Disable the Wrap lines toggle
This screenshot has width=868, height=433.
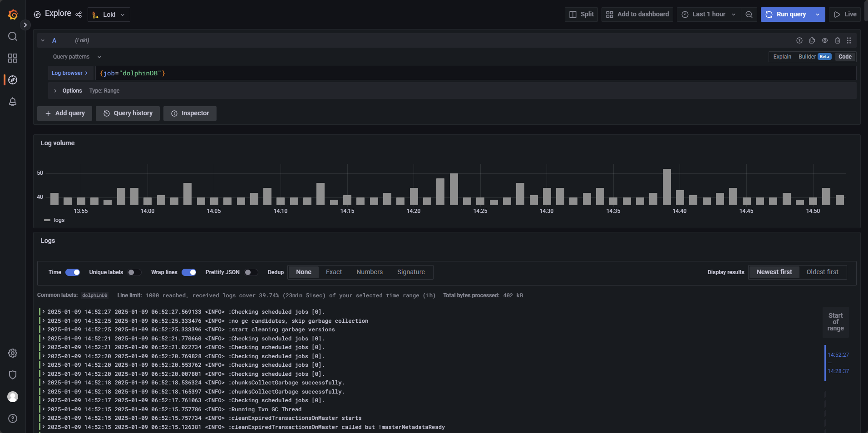[189, 272]
